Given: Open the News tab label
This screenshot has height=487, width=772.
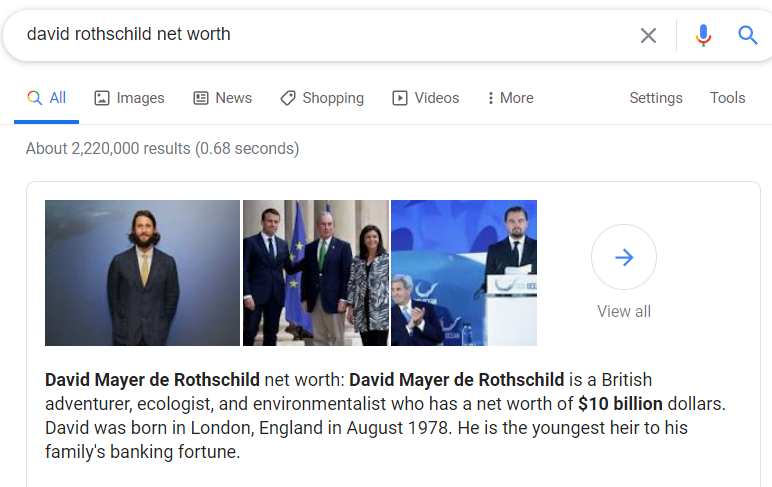Looking at the screenshot, I should pyautogui.click(x=233, y=98).
